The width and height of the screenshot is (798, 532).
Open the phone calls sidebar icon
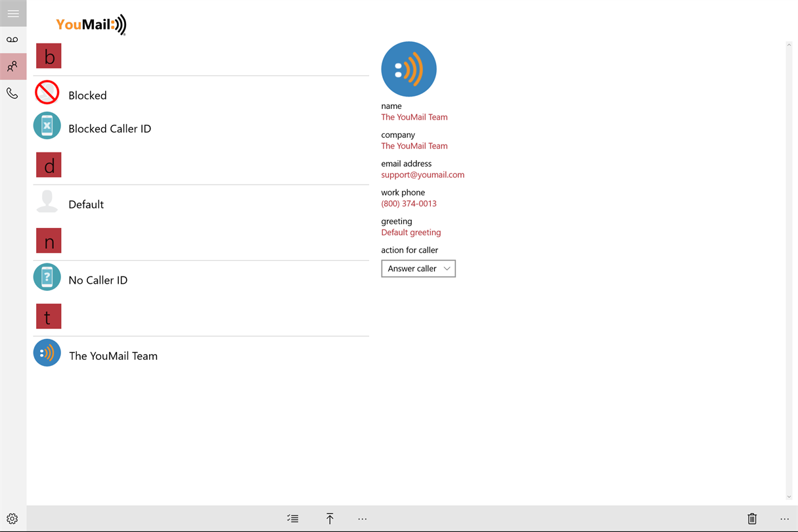[12, 93]
